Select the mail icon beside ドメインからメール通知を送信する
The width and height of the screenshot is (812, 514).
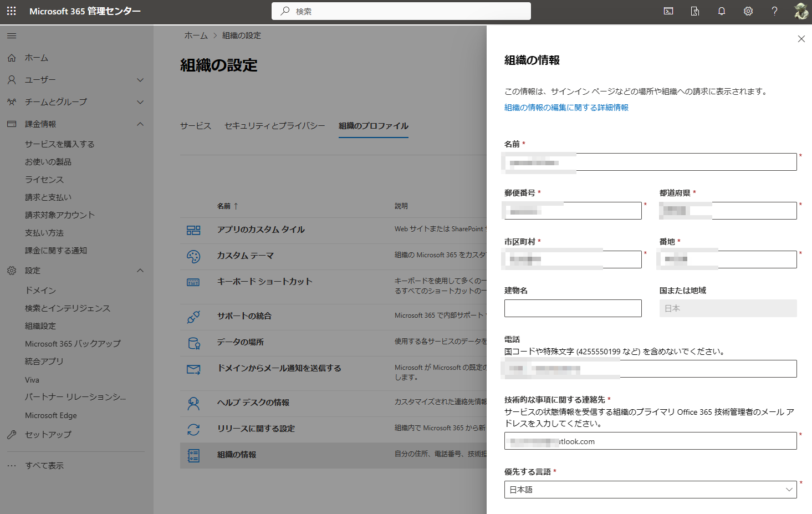pyautogui.click(x=195, y=368)
